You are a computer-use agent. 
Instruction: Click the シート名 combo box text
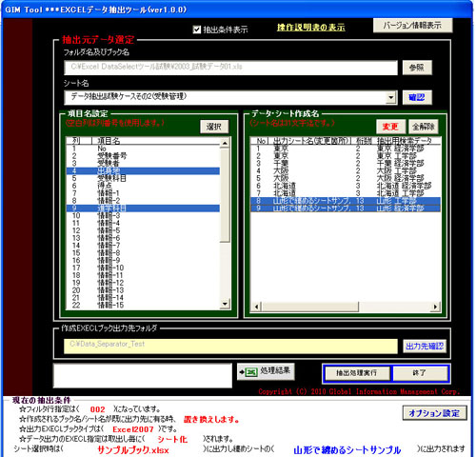pos(226,97)
